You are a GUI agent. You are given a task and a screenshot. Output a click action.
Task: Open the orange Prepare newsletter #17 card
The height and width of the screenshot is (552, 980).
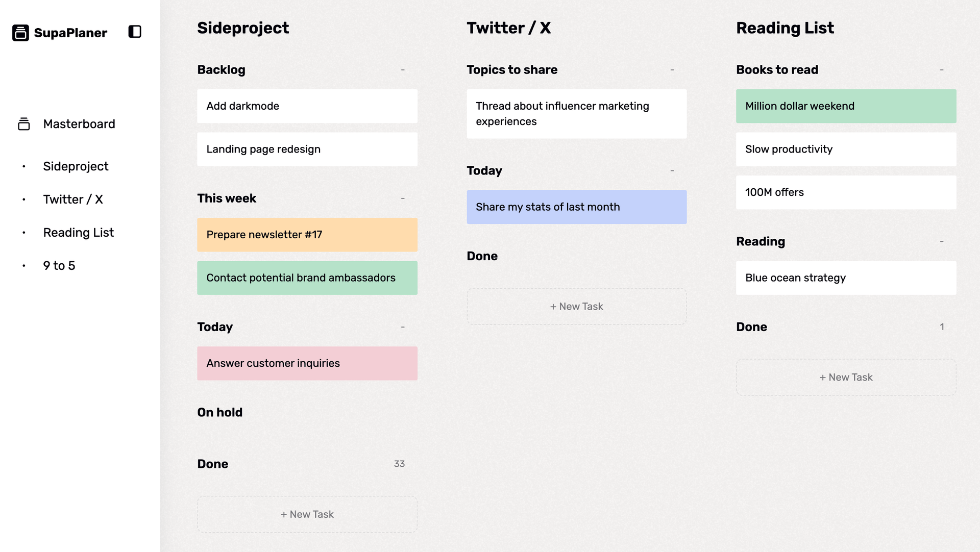pyautogui.click(x=307, y=235)
